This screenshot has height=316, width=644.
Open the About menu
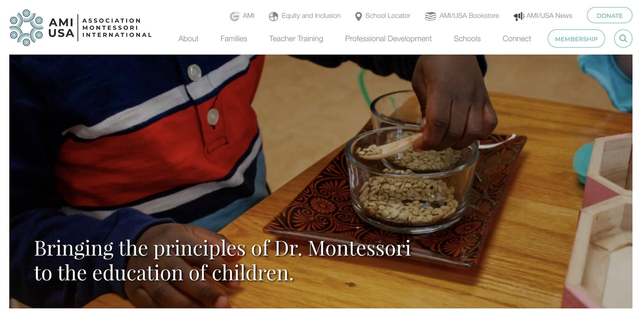(188, 39)
